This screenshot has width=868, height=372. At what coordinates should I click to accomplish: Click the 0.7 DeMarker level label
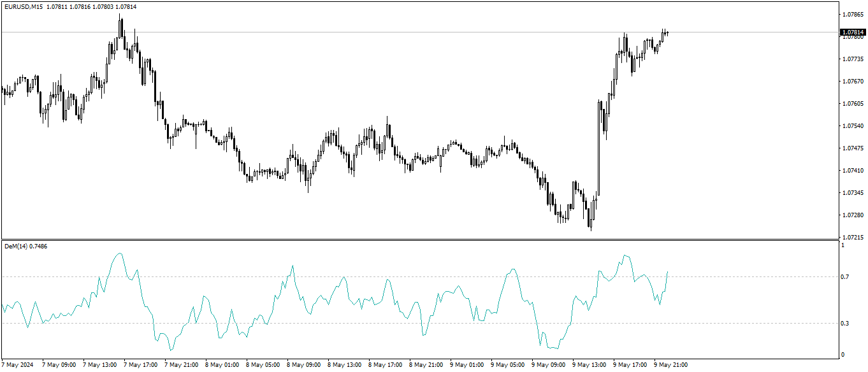(845, 277)
